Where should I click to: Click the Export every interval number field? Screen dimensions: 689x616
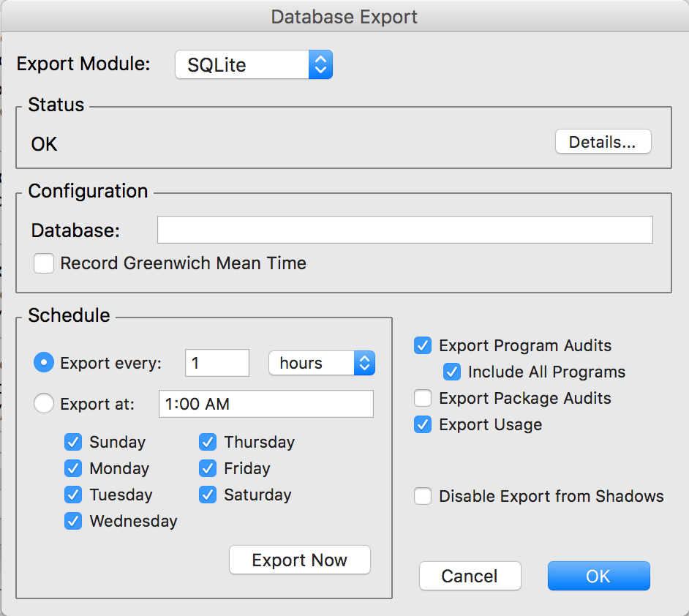[217, 363]
